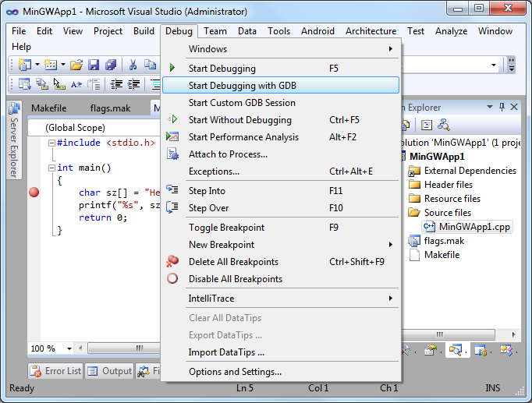
Task: Click the New Project toolbar icon
Action: point(24,65)
